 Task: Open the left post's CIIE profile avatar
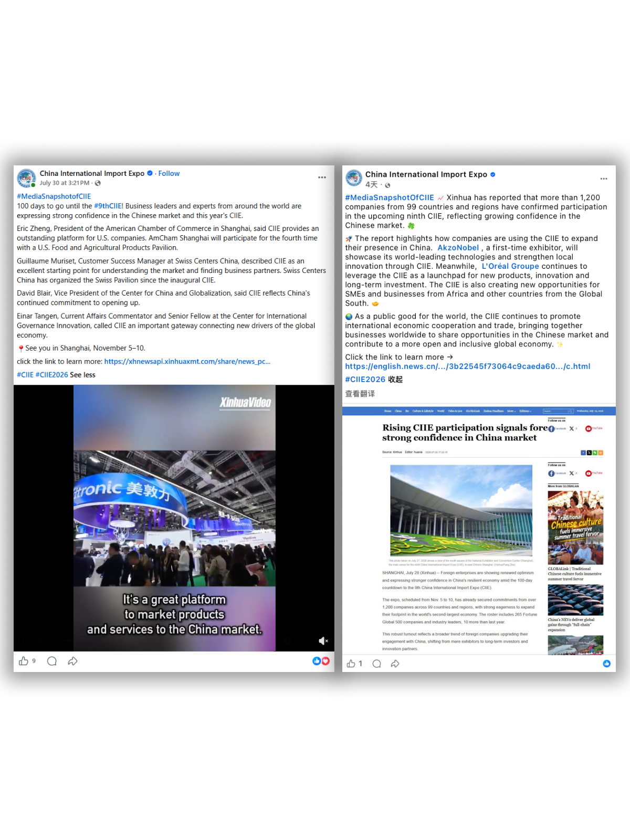pyautogui.click(x=26, y=178)
